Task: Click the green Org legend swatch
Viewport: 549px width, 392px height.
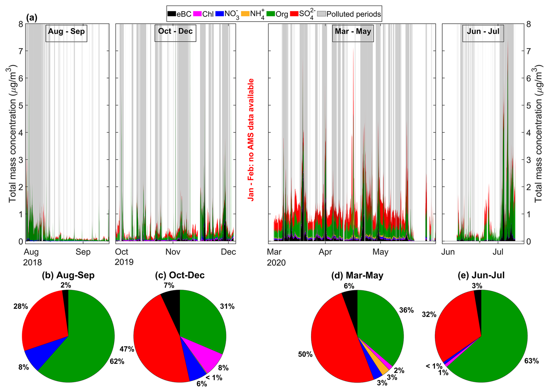Action: pos(270,14)
